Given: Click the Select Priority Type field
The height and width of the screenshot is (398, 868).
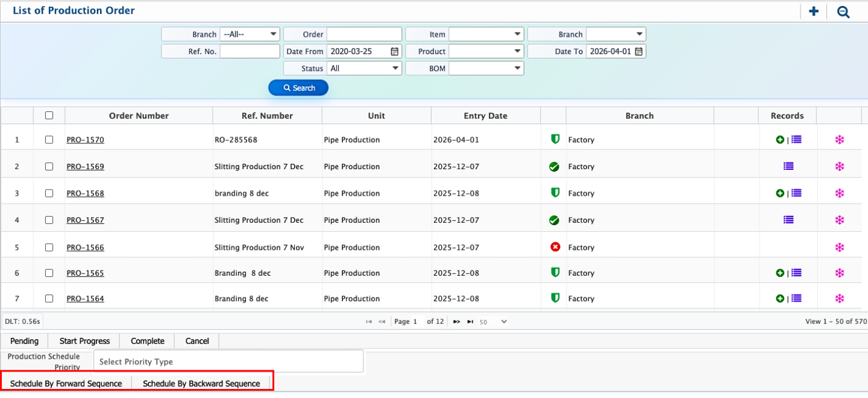Looking at the screenshot, I should click(228, 362).
